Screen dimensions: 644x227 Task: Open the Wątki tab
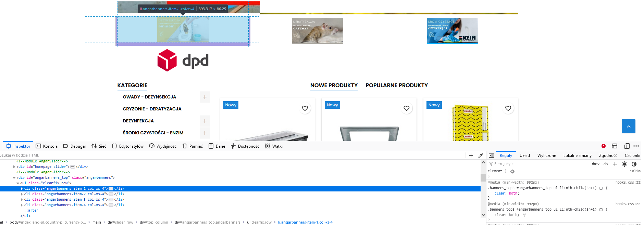tap(274, 146)
